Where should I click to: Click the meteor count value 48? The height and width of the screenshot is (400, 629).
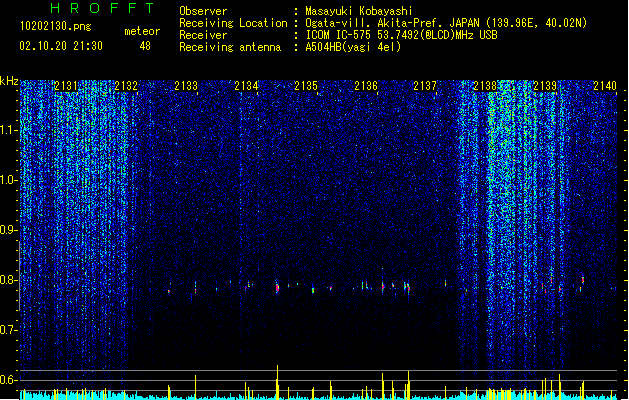[145, 46]
